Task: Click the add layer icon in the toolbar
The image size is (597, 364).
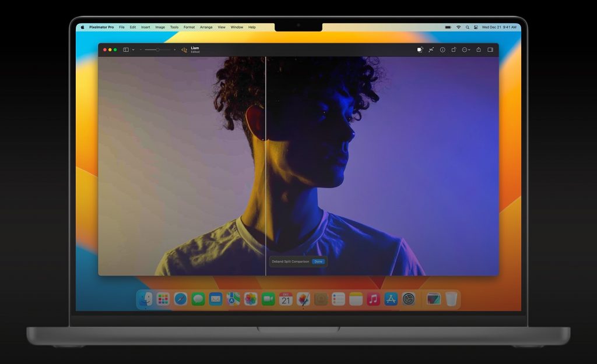Action: tap(420, 50)
